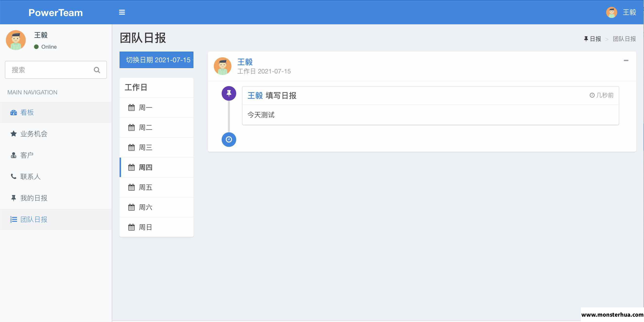Open 团队日报 menu item

pyautogui.click(x=56, y=219)
